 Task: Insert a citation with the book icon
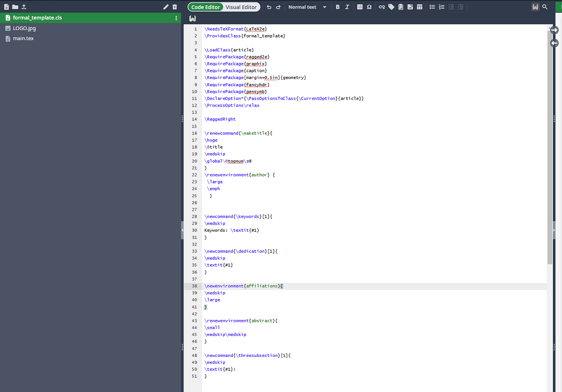[401, 7]
